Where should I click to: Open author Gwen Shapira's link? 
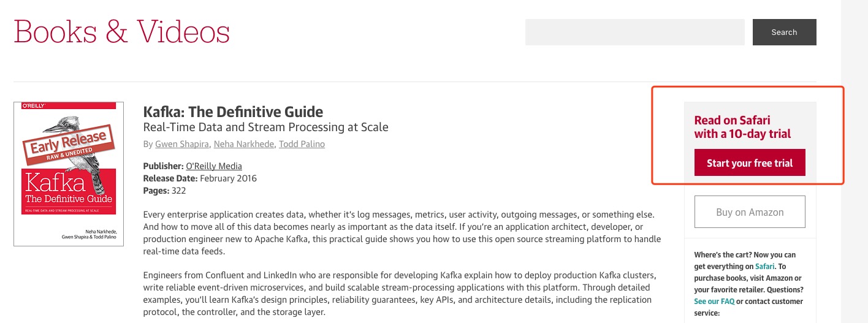click(181, 144)
